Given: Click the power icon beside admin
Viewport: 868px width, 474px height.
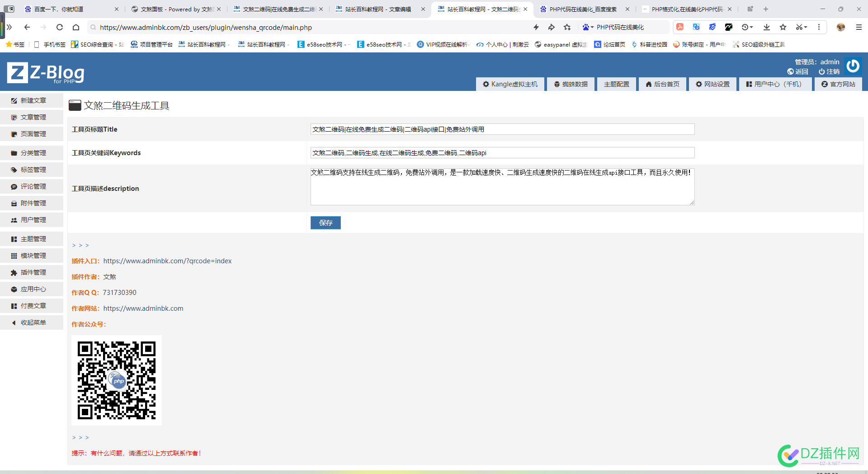Looking at the screenshot, I should (x=853, y=66).
